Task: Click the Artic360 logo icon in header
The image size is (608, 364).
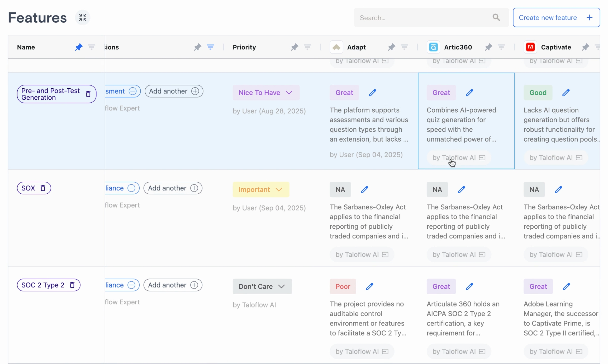Action: 433,47
